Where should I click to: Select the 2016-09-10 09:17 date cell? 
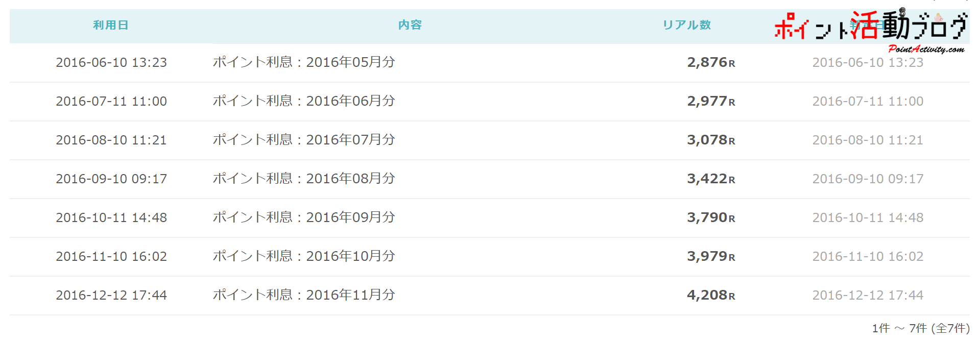click(x=111, y=179)
